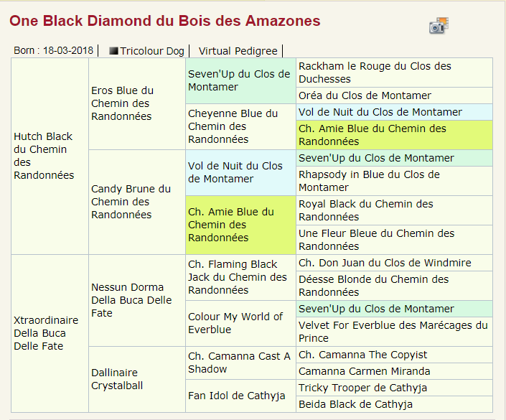Open Nessun Dorma Della Buca Delle Fate
This screenshot has width=506, height=420.
click(x=131, y=300)
